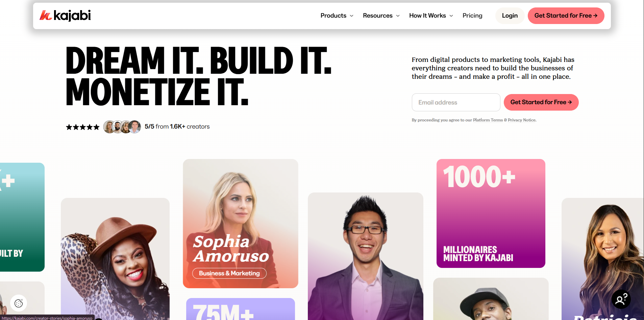Focus the Email address field
The height and width of the screenshot is (320, 644).
click(456, 102)
